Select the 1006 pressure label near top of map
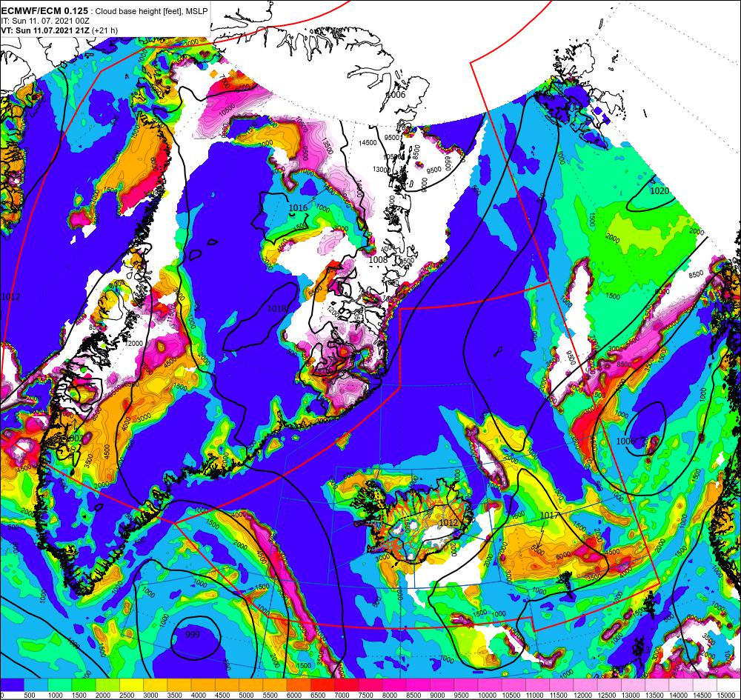741x700 pixels. 396,95
